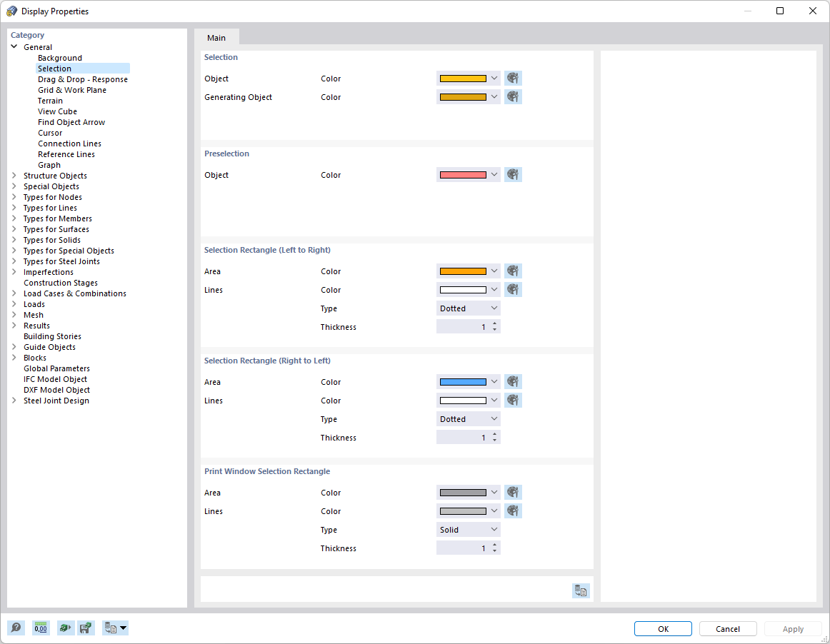Select Building Stories item
The width and height of the screenshot is (830, 644).
(x=52, y=336)
